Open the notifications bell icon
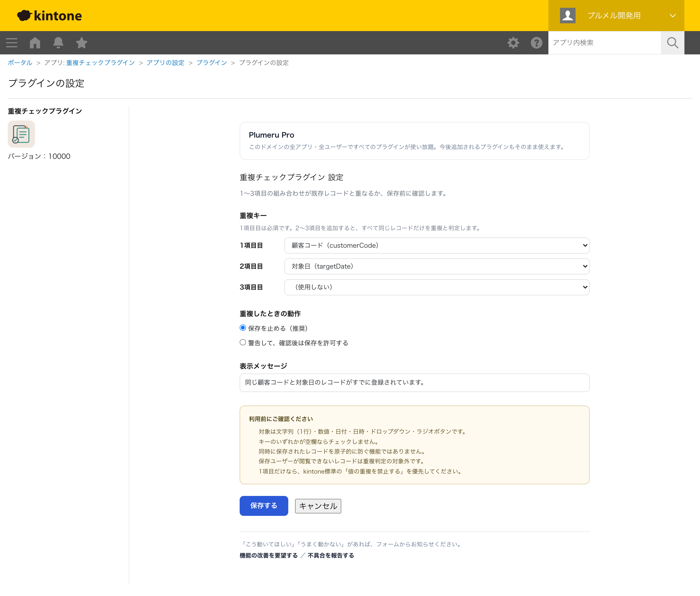The image size is (700, 596). pos(58,43)
